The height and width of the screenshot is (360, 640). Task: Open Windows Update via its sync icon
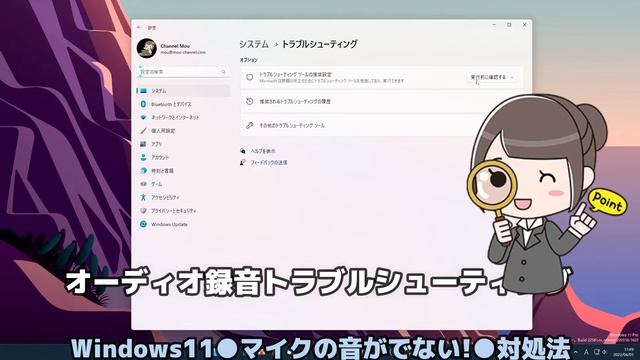coord(143,224)
